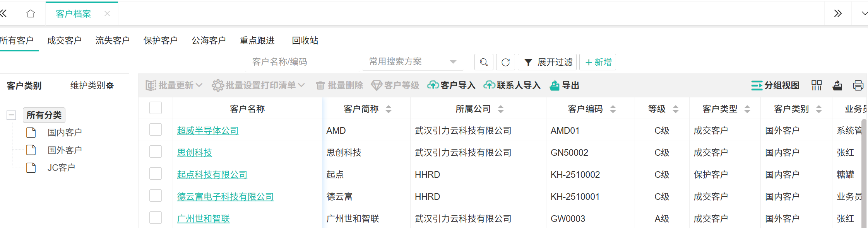
Task: Go to home via house icon
Action: [31, 14]
